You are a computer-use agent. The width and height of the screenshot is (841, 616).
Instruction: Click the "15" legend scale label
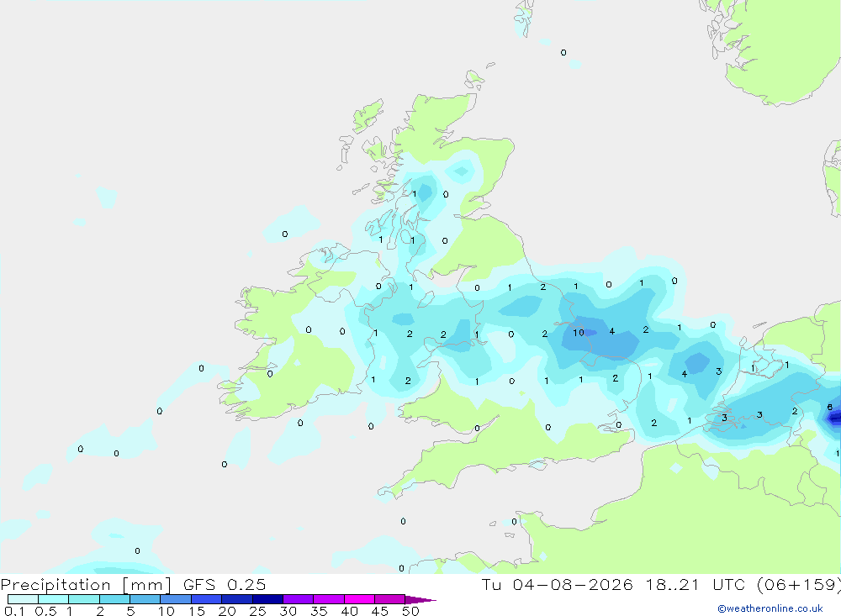coord(197,611)
